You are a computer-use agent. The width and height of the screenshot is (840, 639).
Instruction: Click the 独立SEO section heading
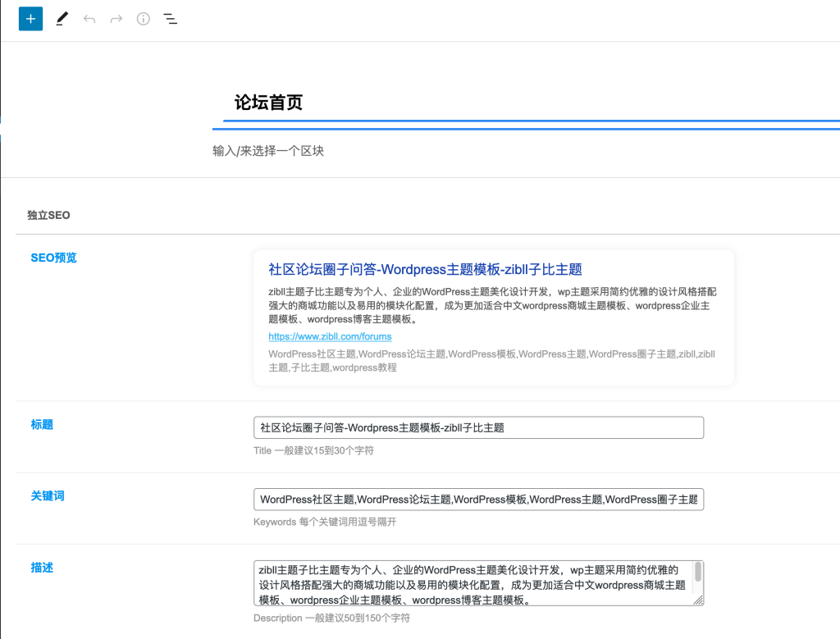click(47, 215)
